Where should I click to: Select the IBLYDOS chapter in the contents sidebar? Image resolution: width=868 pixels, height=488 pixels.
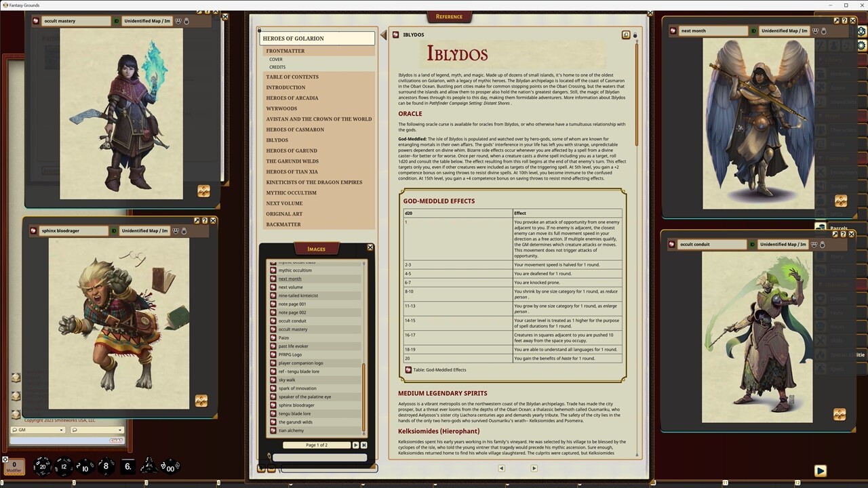pyautogui.click(x=277, y=140)
